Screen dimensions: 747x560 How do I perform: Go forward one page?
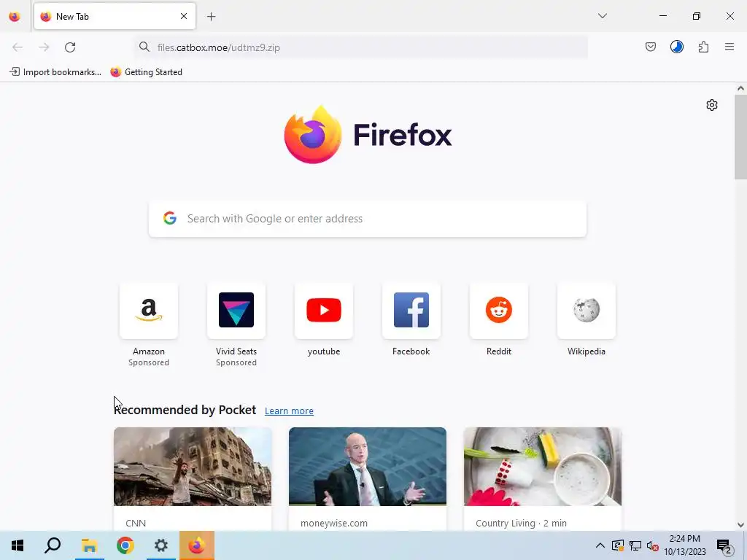44,47
